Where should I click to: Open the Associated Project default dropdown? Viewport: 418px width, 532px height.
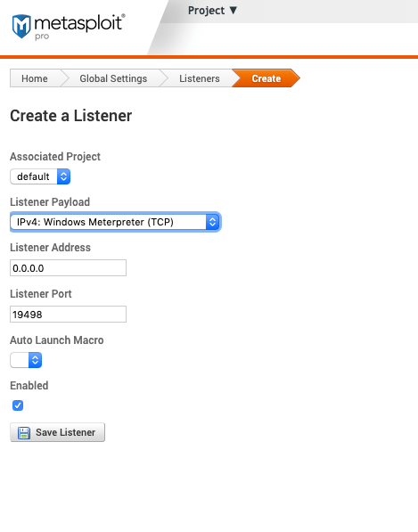[x=40, y=176]
